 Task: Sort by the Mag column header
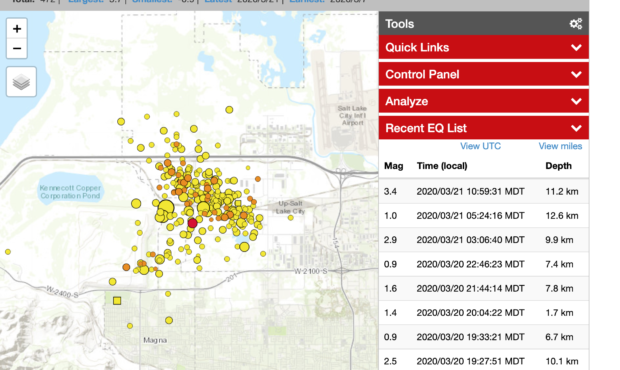click(x=393, y=166)
